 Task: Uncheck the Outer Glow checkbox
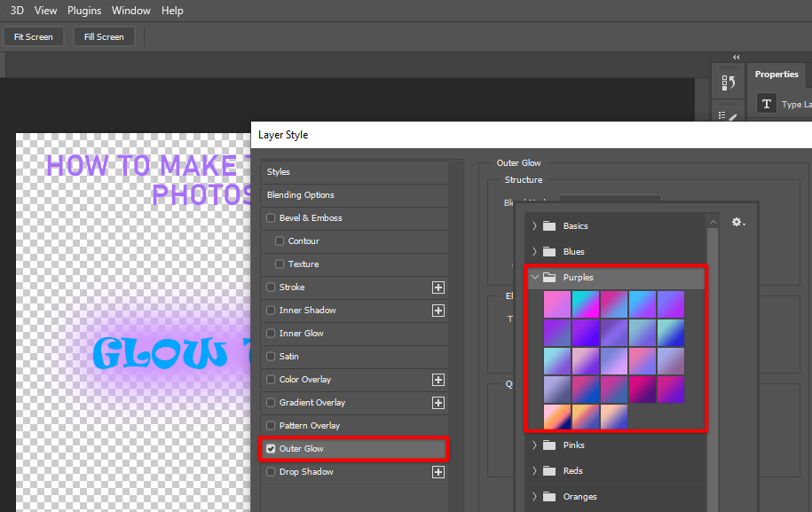coord(271,449)
